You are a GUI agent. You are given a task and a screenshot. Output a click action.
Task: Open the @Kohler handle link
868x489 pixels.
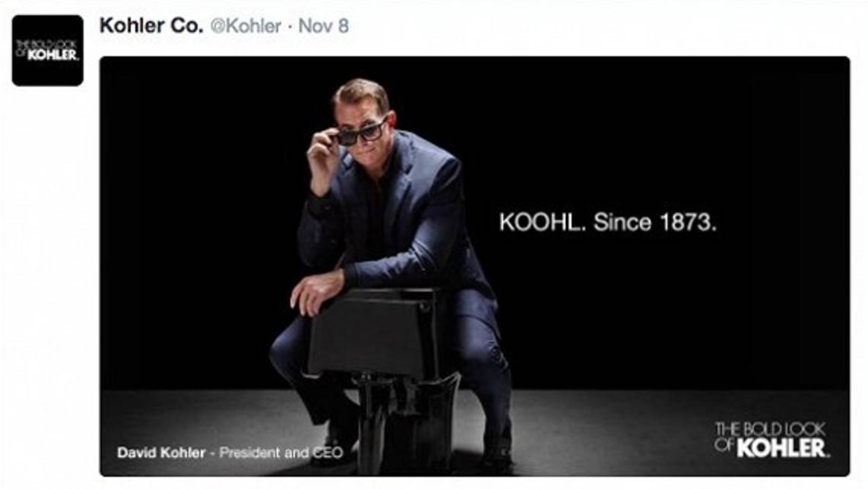point(246,26)
